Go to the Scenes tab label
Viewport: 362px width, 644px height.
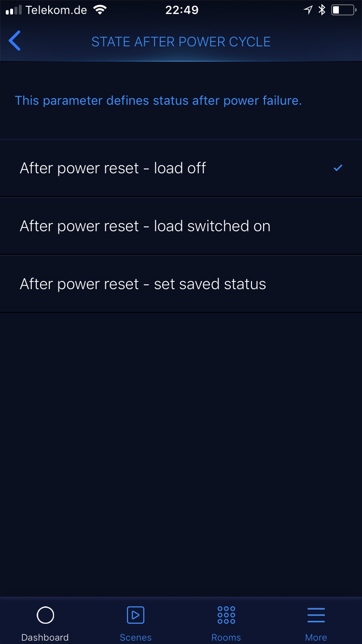(x=136, y=637)
